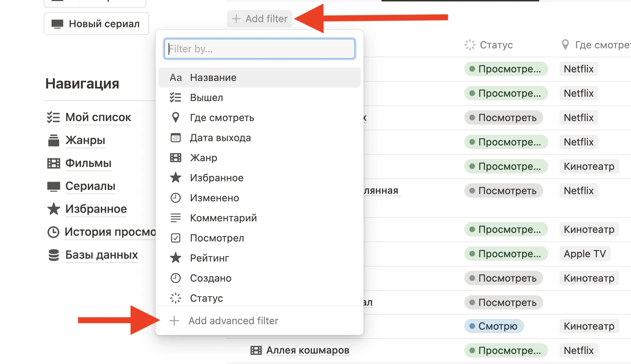Viewport: 631px width, 364px height.
Task: Click the Смотрю status tag
Action: 494,326
